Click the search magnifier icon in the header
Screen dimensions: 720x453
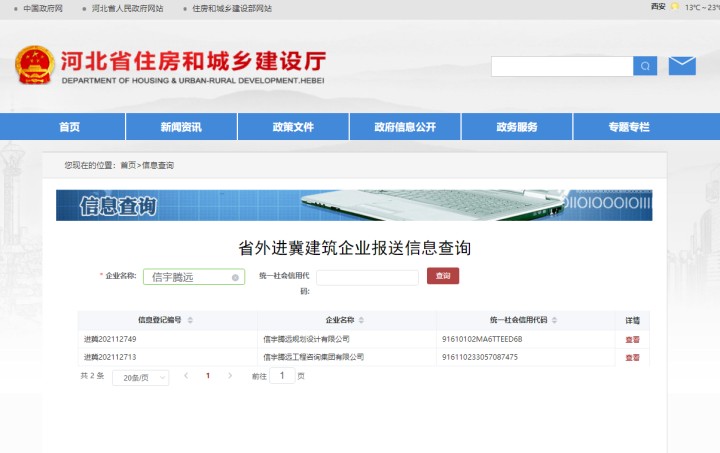click(645, 66)
